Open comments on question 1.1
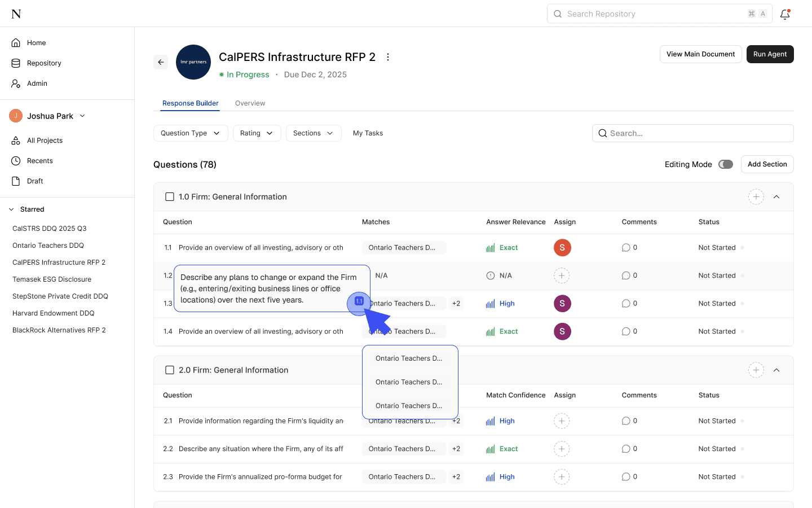This screenshot has height=508, width=812. 629,248
